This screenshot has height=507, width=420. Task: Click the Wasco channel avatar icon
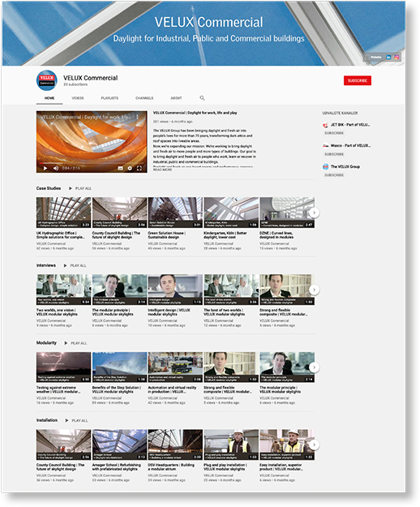[325, 146]
